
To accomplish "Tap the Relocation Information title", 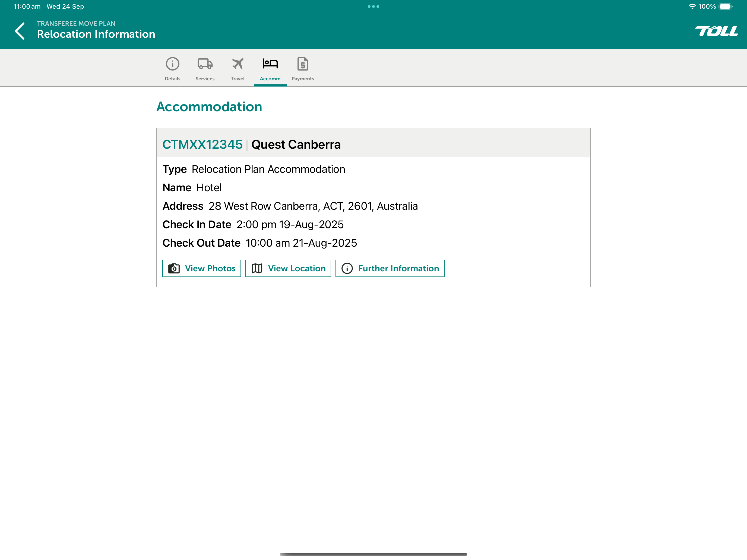I will tap(96, 34).
